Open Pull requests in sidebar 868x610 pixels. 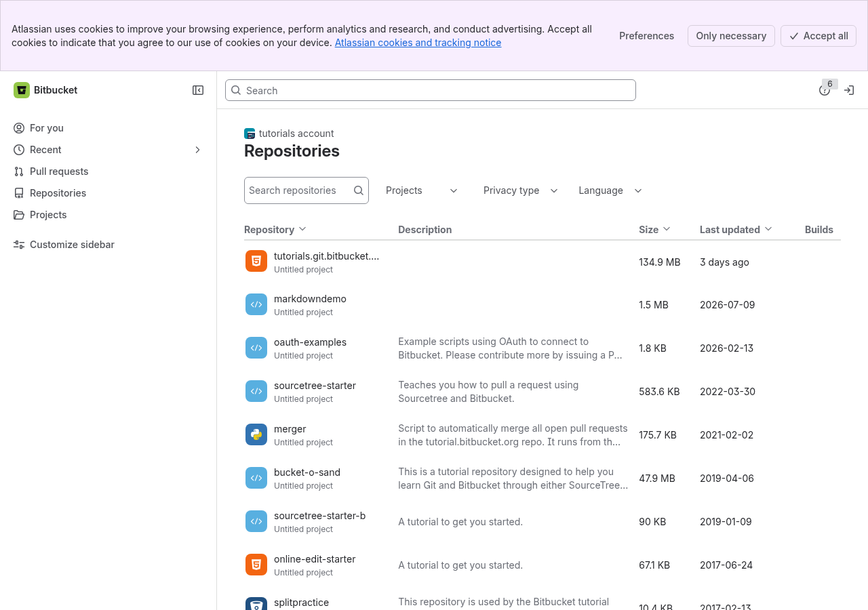tap(108, 171)
